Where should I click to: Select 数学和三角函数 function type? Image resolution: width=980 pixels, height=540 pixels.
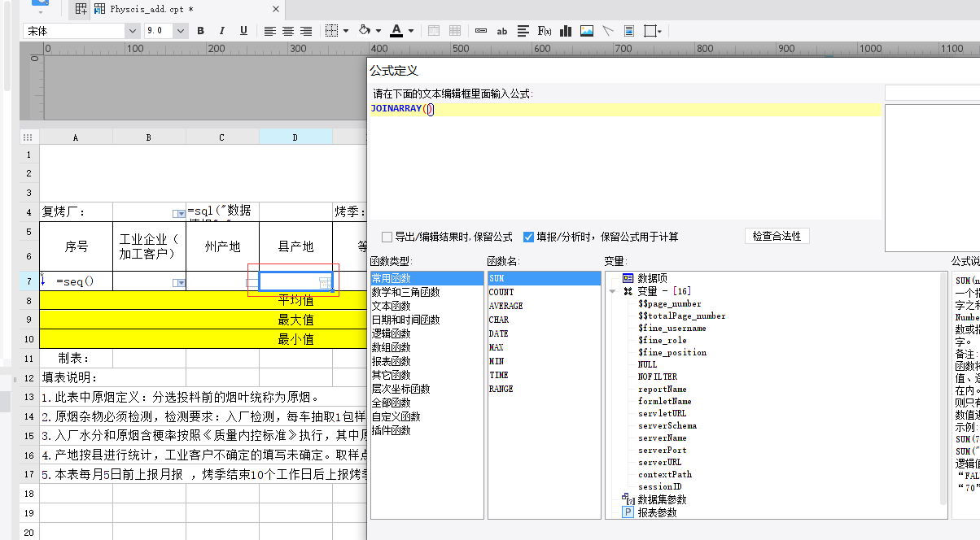pos(406,292)
